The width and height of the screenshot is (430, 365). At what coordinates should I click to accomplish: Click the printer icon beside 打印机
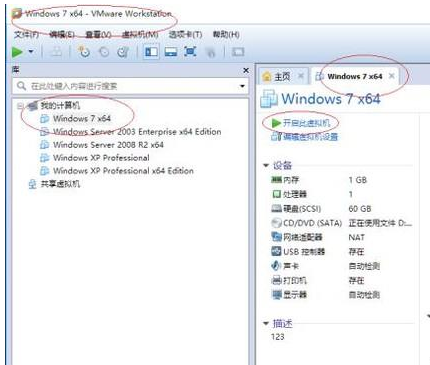[x=277, y=280]
